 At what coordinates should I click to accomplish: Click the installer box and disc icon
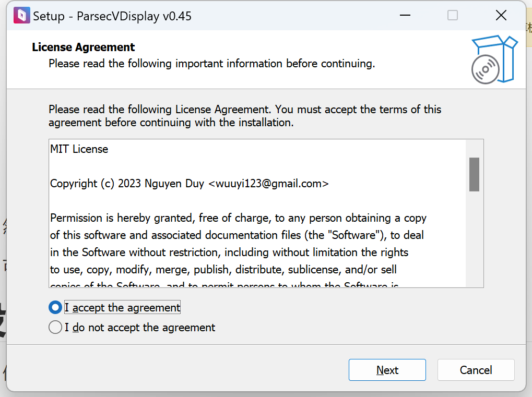tap(494, 59)
